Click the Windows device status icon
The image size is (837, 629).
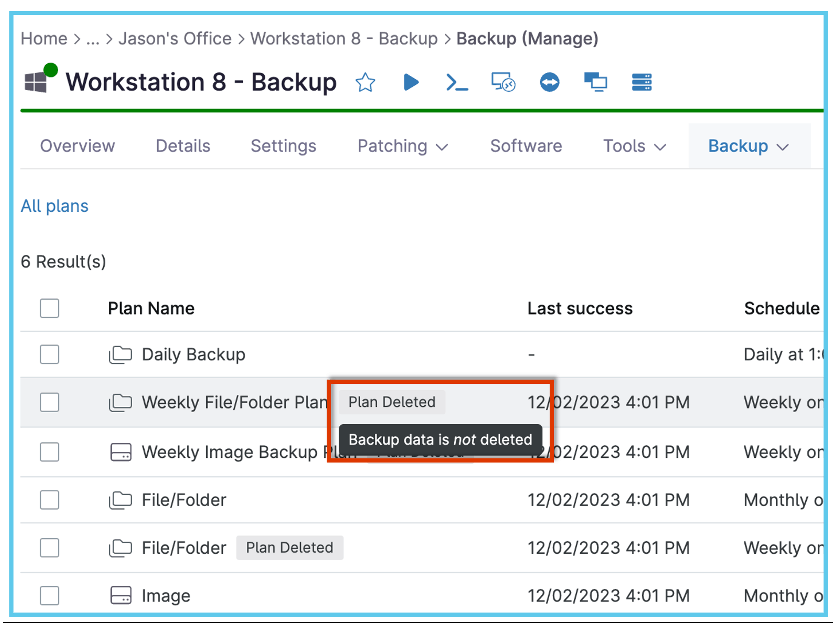click(41, 78)
